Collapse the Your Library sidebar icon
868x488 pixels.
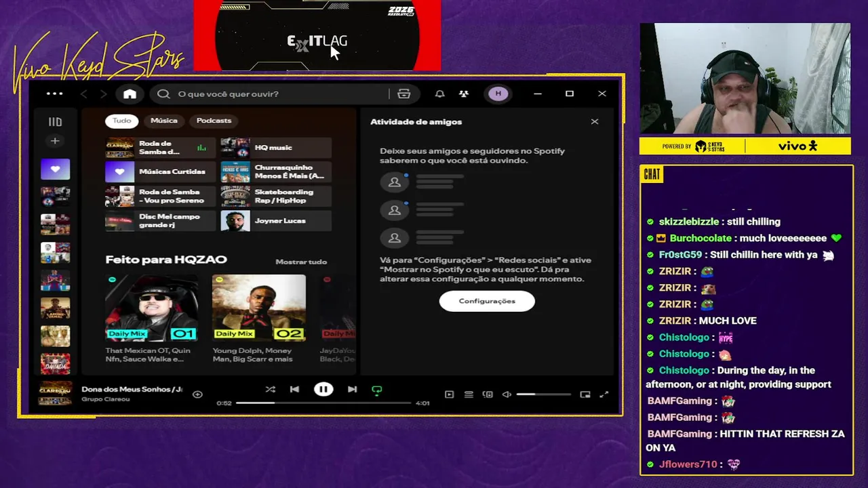[x=55, y=122]
